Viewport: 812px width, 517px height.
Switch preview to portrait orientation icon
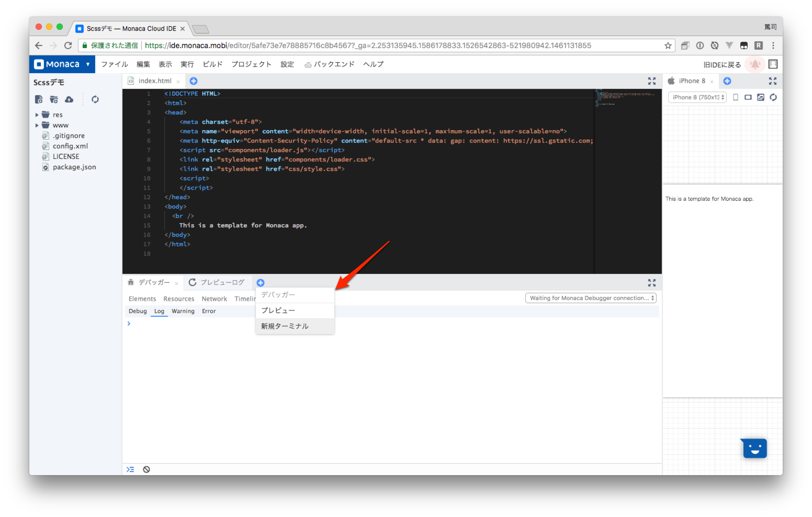pos(735,97)
